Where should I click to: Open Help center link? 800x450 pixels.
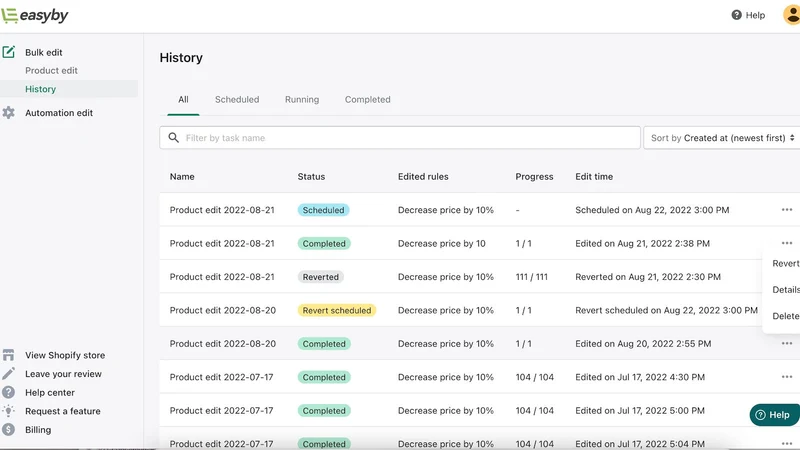50,392
